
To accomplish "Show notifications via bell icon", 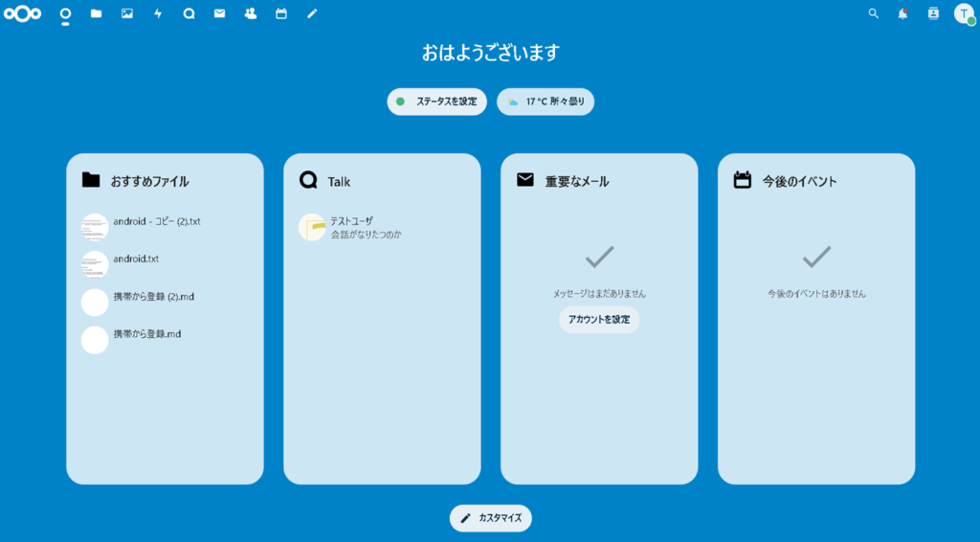I will point(902,13).
